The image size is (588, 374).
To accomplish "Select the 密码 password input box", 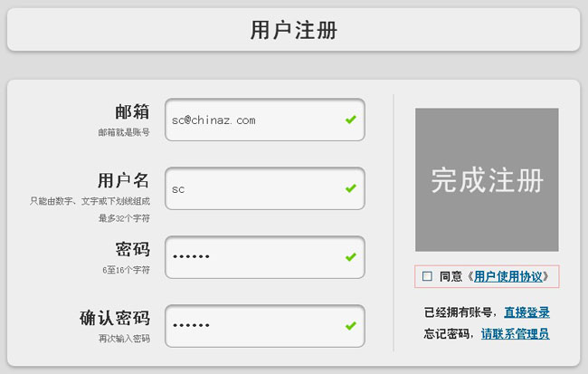I will point(253,257).
